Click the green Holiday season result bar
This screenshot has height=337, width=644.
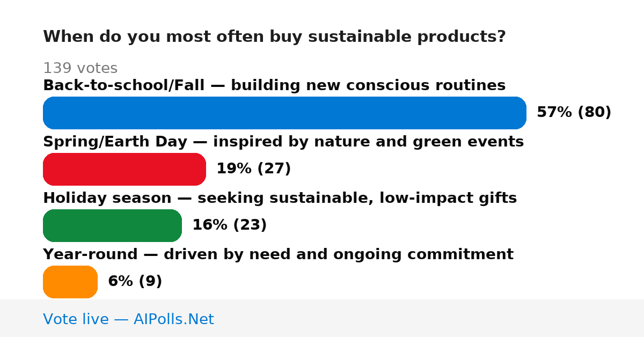click(112, 225)
